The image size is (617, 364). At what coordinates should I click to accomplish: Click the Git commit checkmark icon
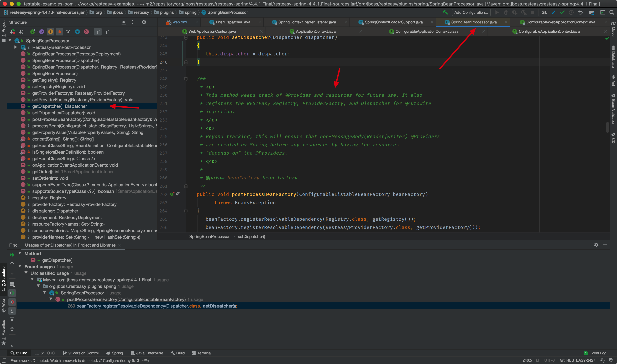click(562, 12)
